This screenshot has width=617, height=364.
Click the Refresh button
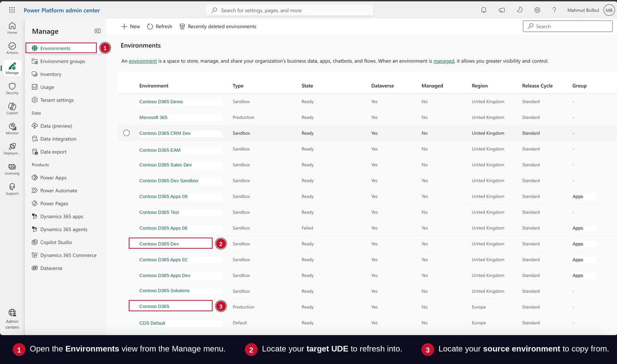click(160, 27)
